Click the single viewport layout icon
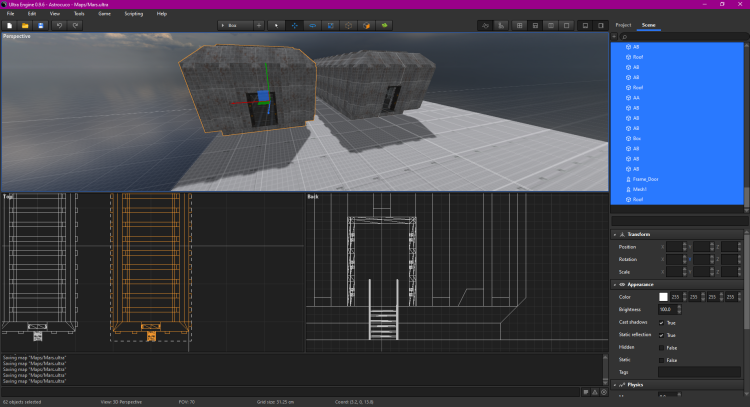The image size is (750, 407). click(567, 24)
